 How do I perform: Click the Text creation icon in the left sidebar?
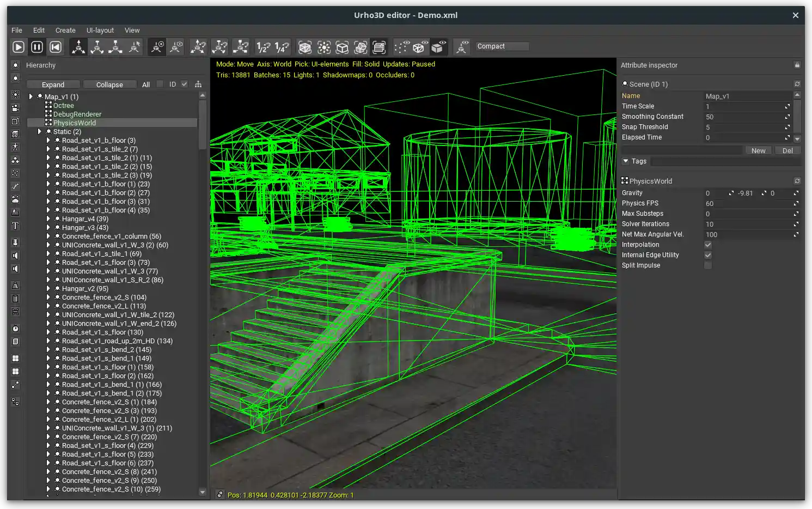tap(15, 226)
